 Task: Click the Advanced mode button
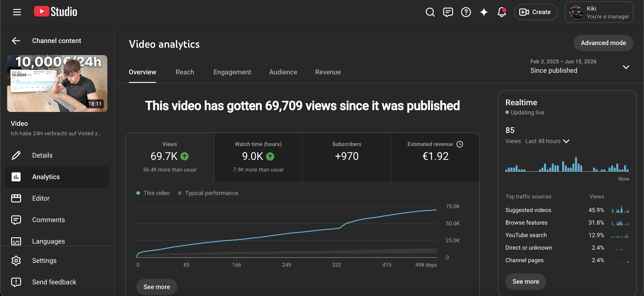point(603,43)
